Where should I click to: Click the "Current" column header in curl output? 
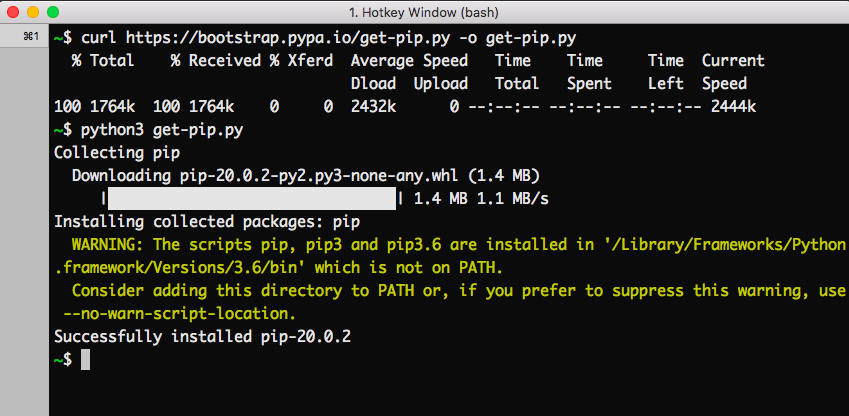pyautogui.click(x=733, y=61)
